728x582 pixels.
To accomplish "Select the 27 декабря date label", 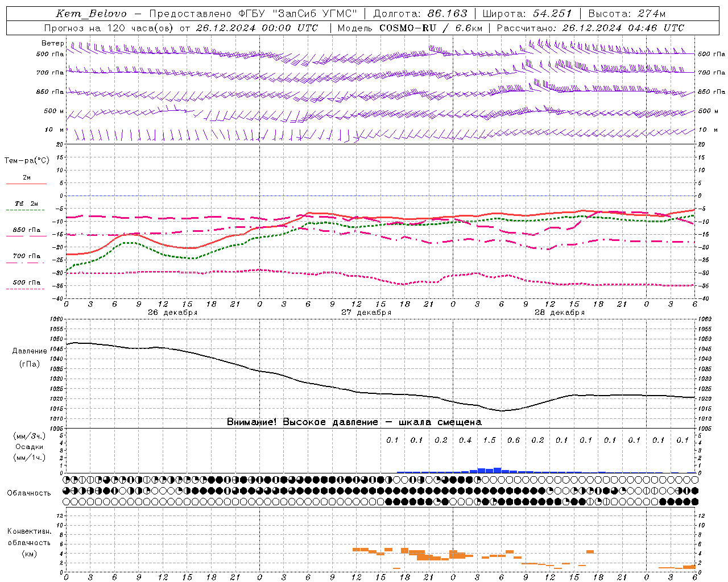I will pos(366,312).
